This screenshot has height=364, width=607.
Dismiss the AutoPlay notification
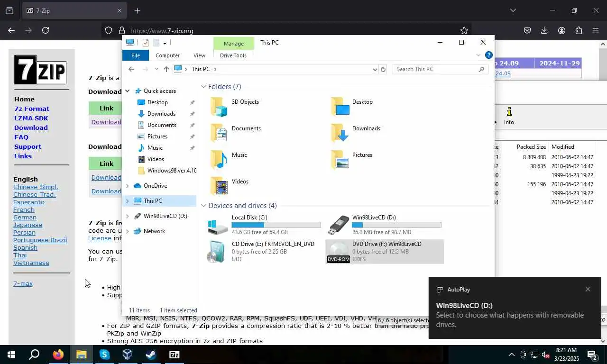tap(588, 289)
